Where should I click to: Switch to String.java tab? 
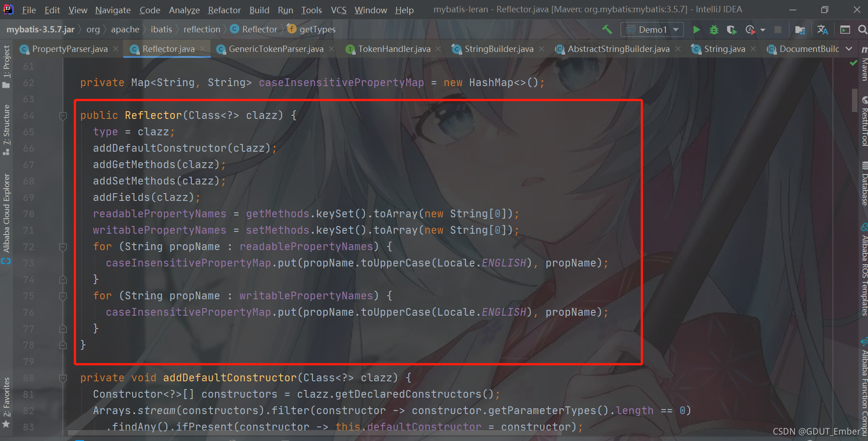pyautogui.click(x=724, y=49)
